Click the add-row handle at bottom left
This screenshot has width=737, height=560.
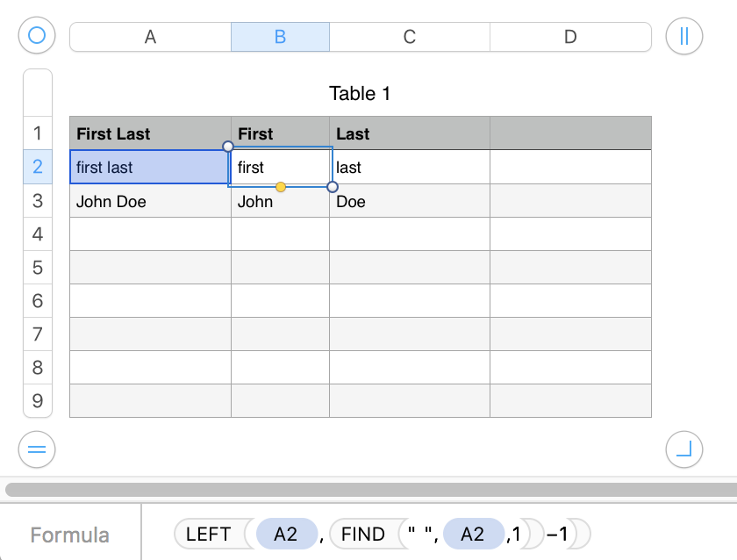coord(37,450)
